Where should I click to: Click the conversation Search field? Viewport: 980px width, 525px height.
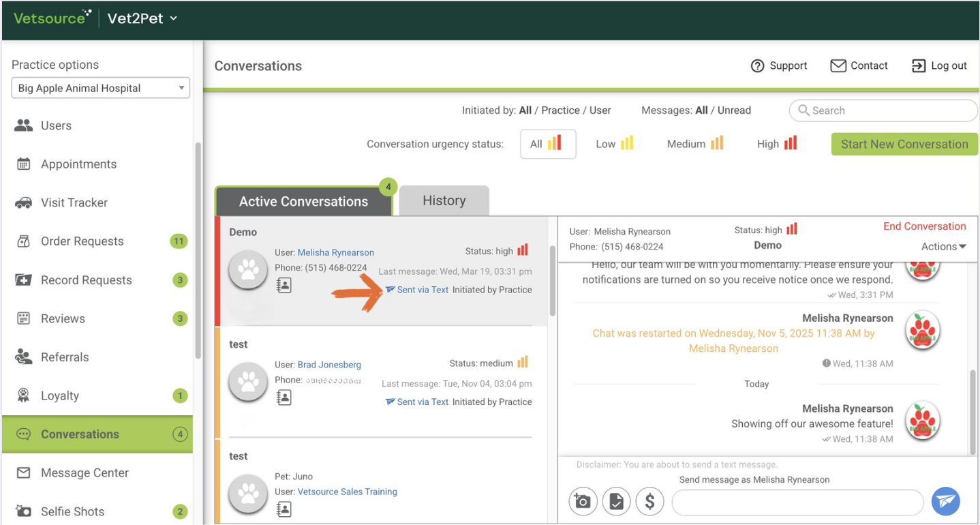(x=883, y=110)
